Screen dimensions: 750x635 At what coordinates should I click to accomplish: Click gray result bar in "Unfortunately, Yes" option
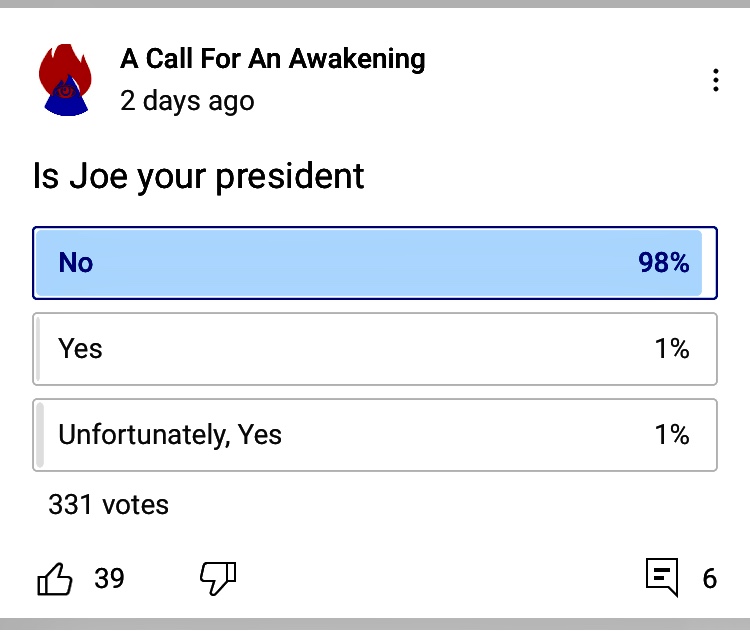(40, 435)
